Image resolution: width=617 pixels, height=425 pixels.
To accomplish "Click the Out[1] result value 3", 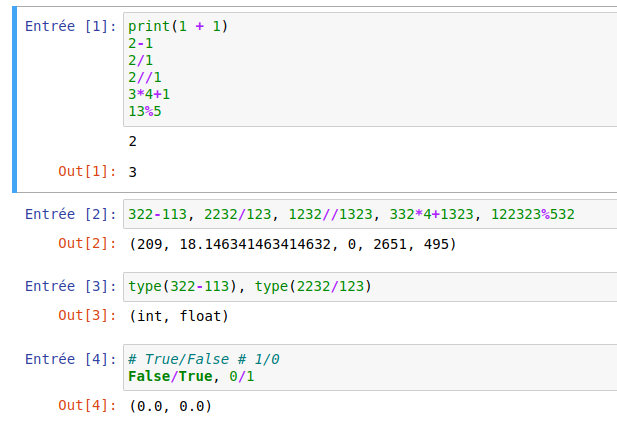I will pos(133,172).
